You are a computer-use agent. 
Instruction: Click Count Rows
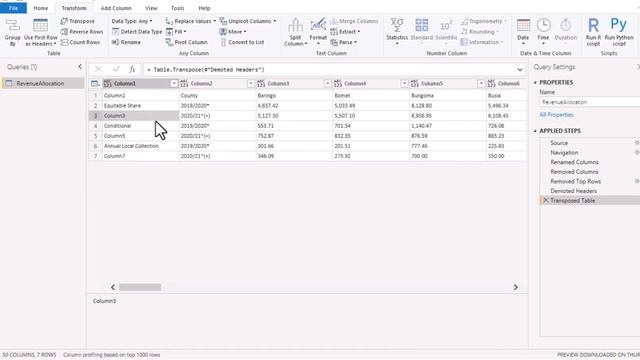click(80, 42)
